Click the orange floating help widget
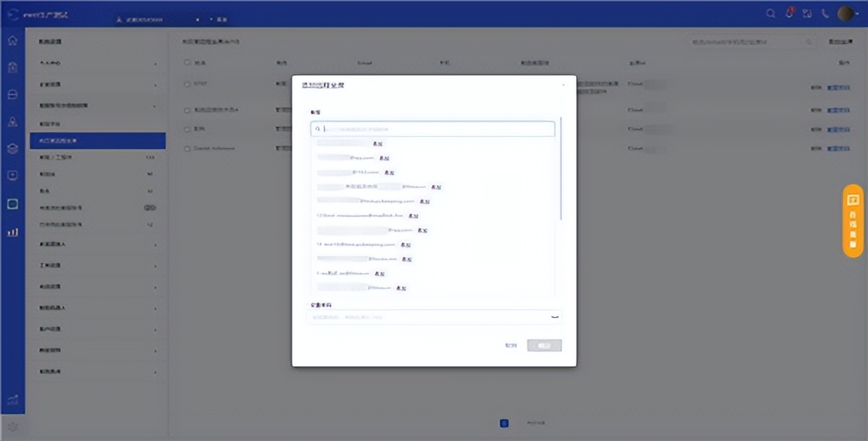Viewport: 868px width, 441px height. pos(854,220)
